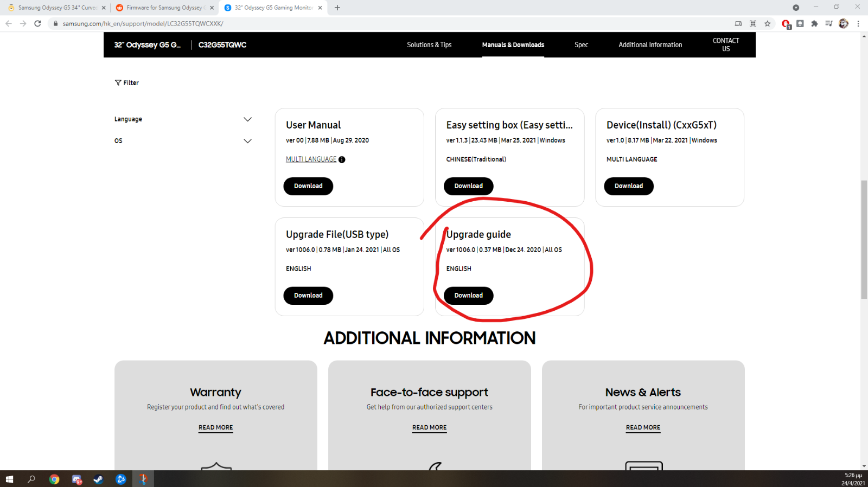The height and width of the screenshot is (487, 868).
Task: Click the browser forward arrow
Action: coord(23,23)
